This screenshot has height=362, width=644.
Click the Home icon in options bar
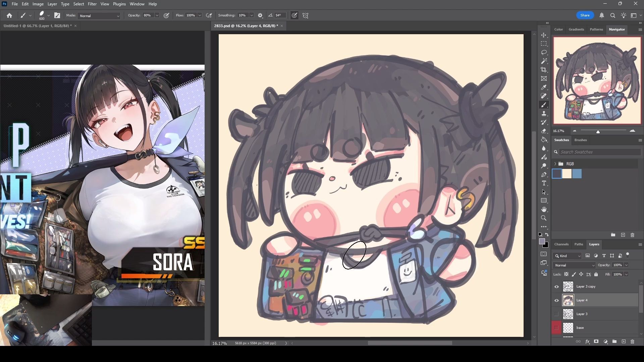point(9,15)
